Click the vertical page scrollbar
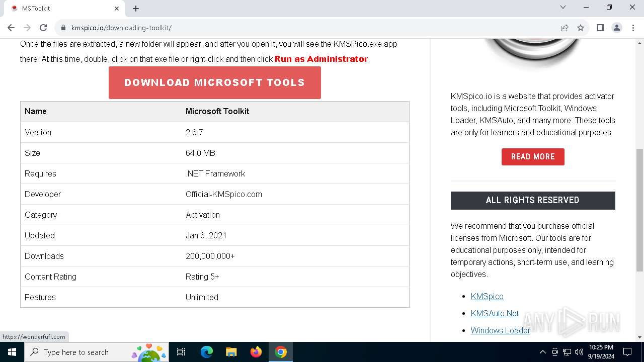The height and width of the screenshot is (362, 644). click(639, 210)
